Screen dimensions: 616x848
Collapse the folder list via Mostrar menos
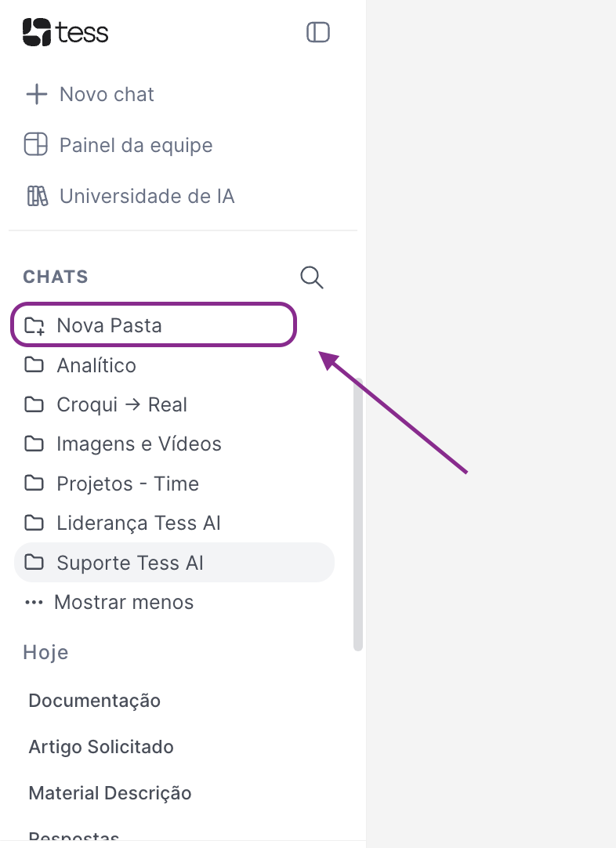[123, 602]
